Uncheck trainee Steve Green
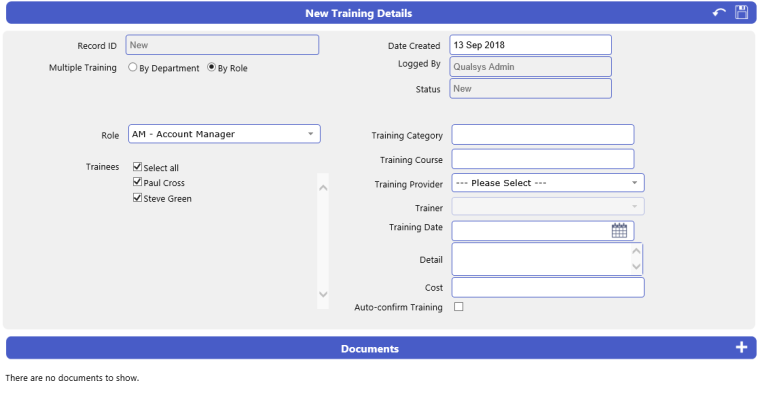 pos(137,197)
